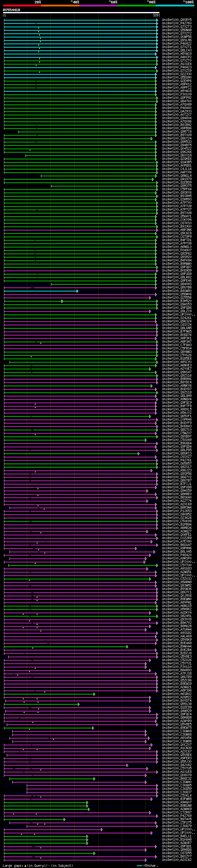Click UniRef100_C5XKV8 label
197x868 pixels.
click(177, 521)
